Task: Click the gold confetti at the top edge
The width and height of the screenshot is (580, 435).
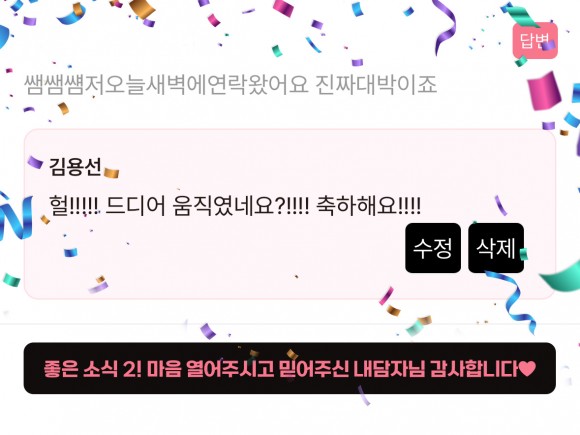Action: (142, 8)
